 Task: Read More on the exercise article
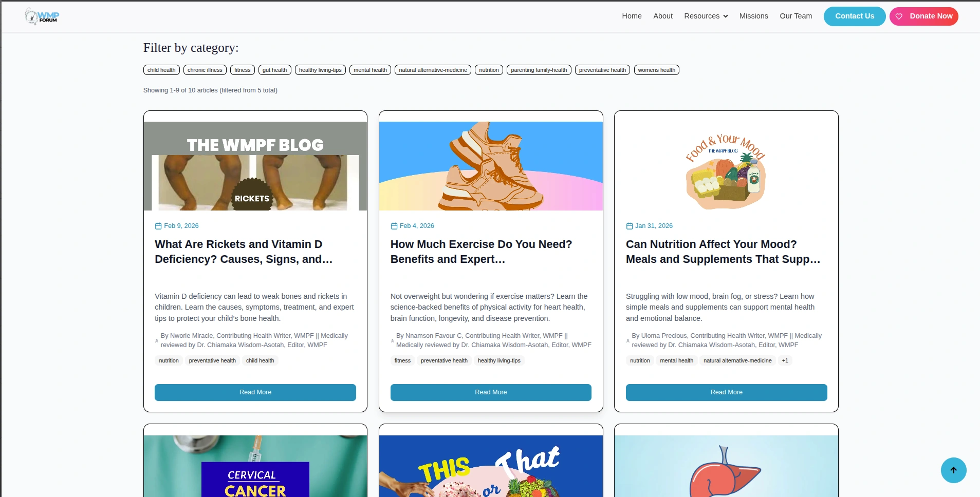coord(491,392)
